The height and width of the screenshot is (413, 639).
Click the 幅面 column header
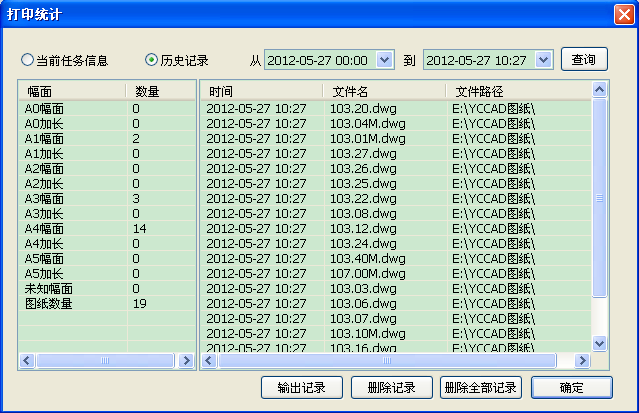72,91
